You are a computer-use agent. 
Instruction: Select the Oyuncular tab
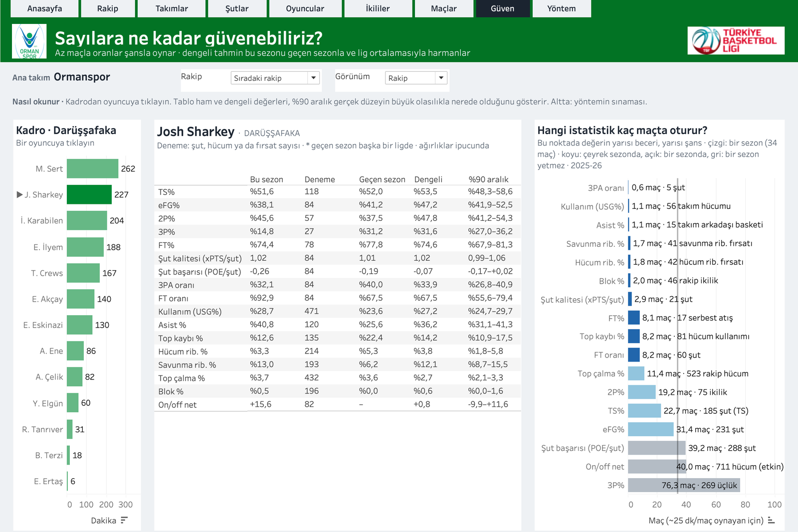pos(305,8)
